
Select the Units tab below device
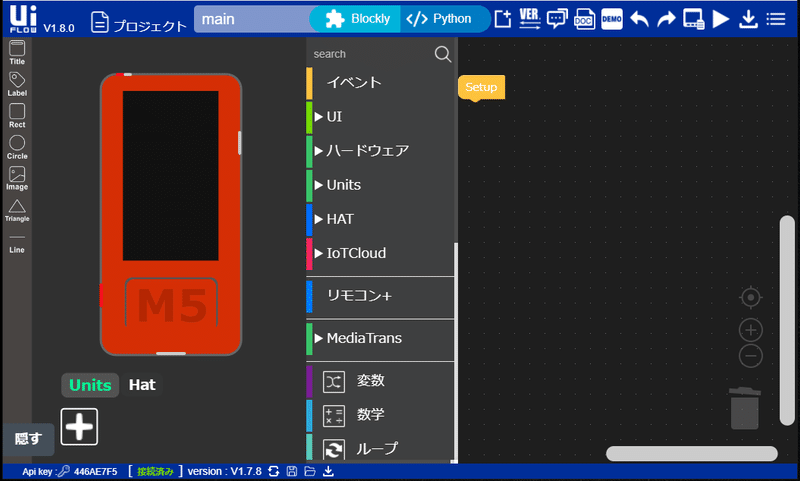[x=90, y=385]
